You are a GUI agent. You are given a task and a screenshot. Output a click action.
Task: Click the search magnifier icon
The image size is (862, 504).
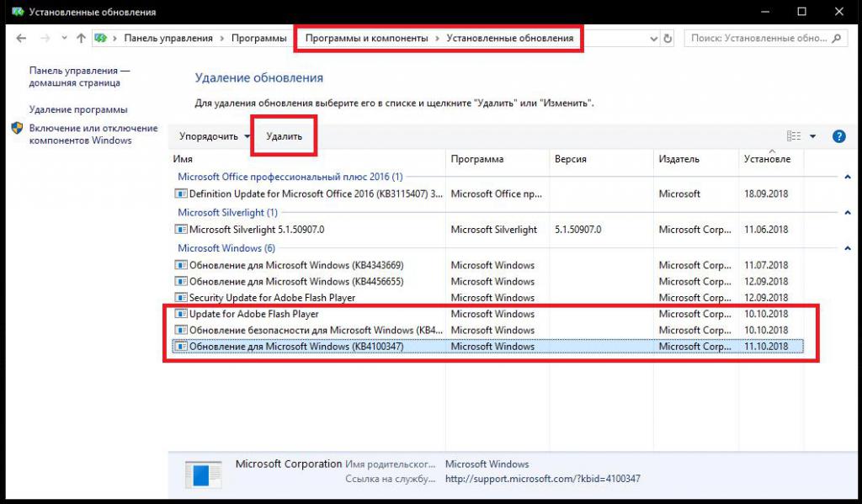[838, 39]
